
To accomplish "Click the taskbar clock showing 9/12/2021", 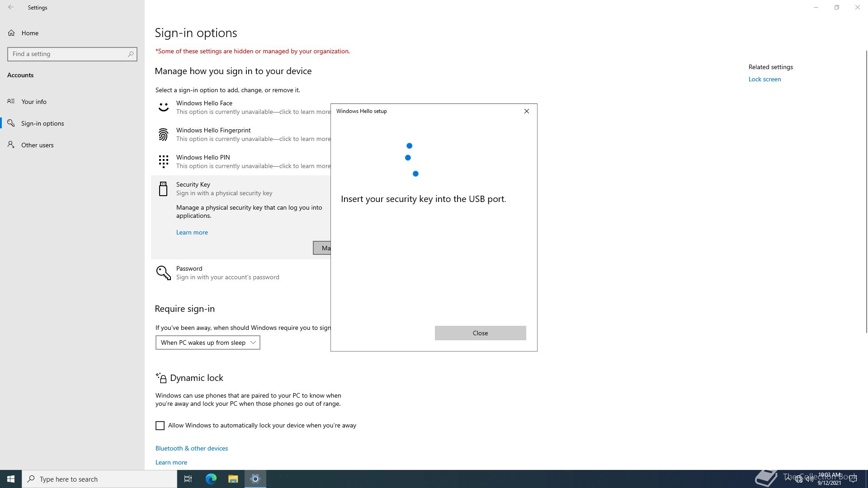I will coord(829,479).
